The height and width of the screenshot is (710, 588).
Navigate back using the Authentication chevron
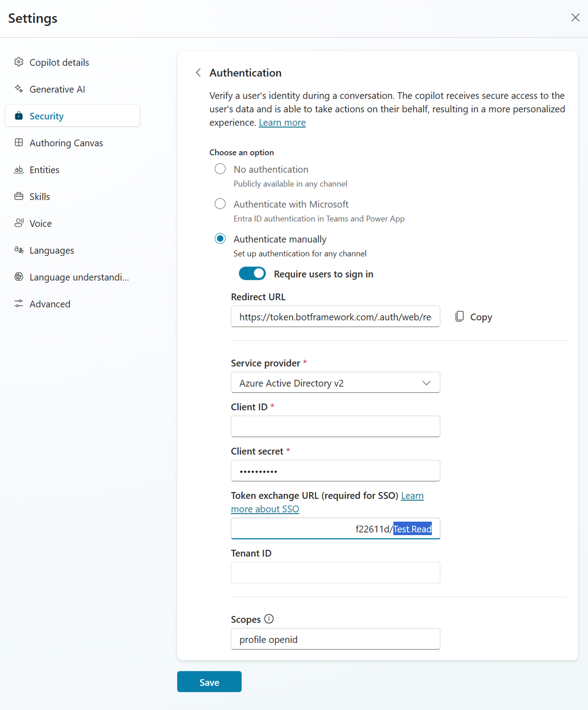(x=199, y=72)
